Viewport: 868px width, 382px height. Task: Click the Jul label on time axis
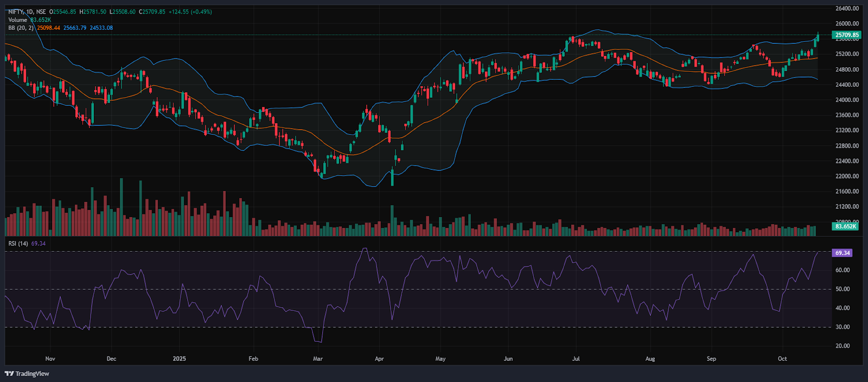(x=576, y=359)
